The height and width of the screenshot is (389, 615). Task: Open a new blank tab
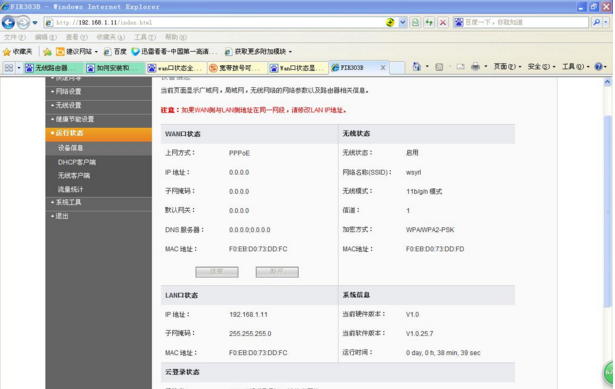coord(397,67)
